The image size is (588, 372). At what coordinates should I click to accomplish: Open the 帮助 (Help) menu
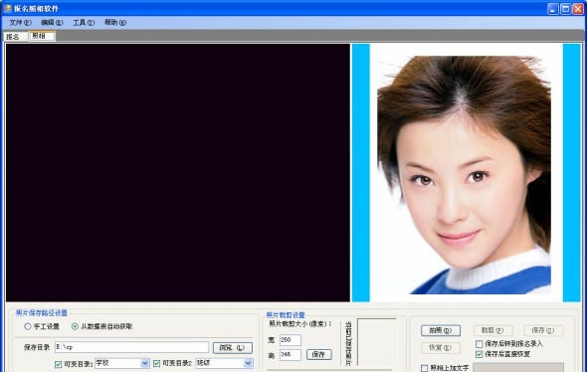[x=115, y=23]
